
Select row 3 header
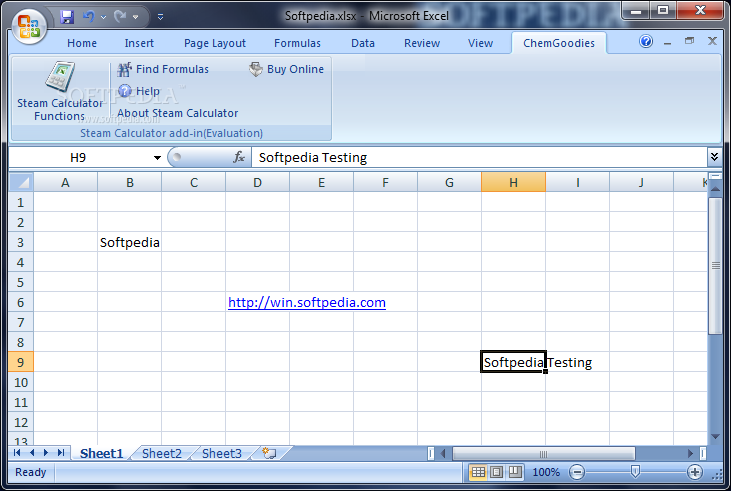pyautogui.click(x=21, y=242)
